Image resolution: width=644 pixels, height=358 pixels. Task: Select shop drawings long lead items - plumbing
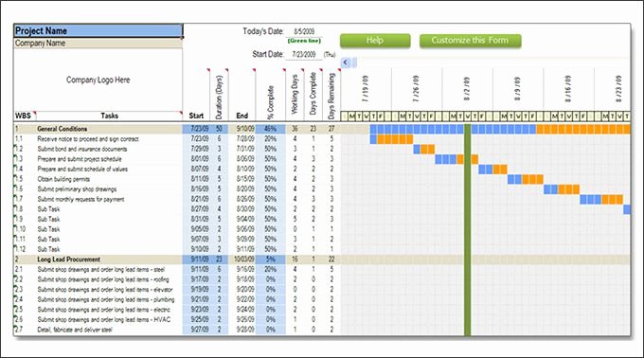point(106,299)
